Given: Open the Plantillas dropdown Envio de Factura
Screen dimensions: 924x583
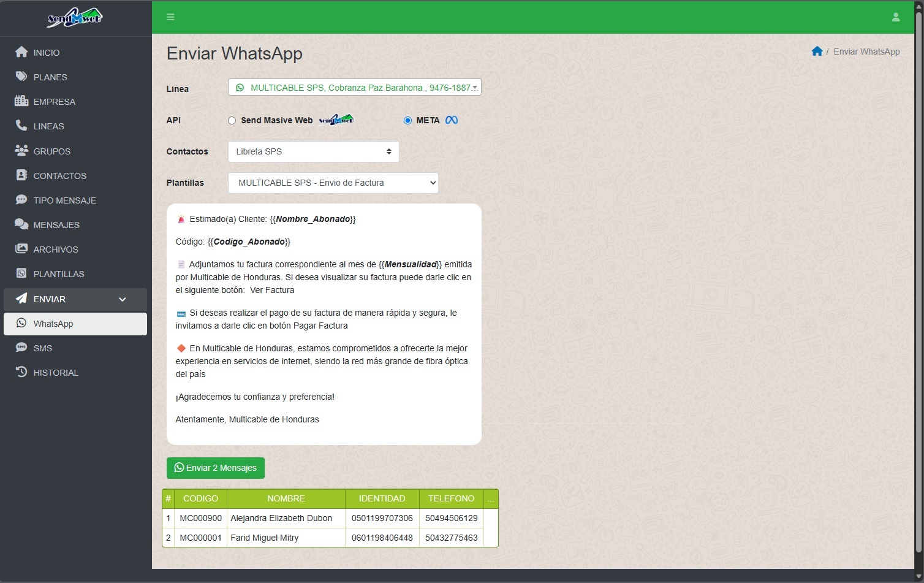Looking at the screenshot, I should coord(333,183).
